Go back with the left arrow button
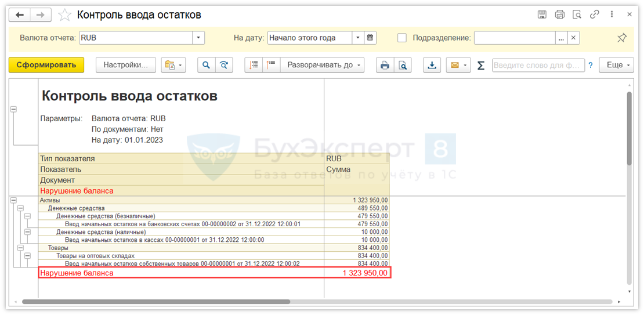644x315 pixels. (19, 15)
